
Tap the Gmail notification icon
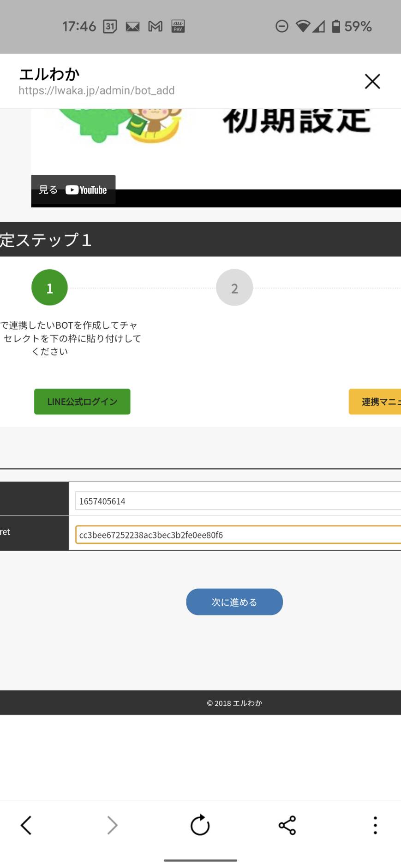156,27
